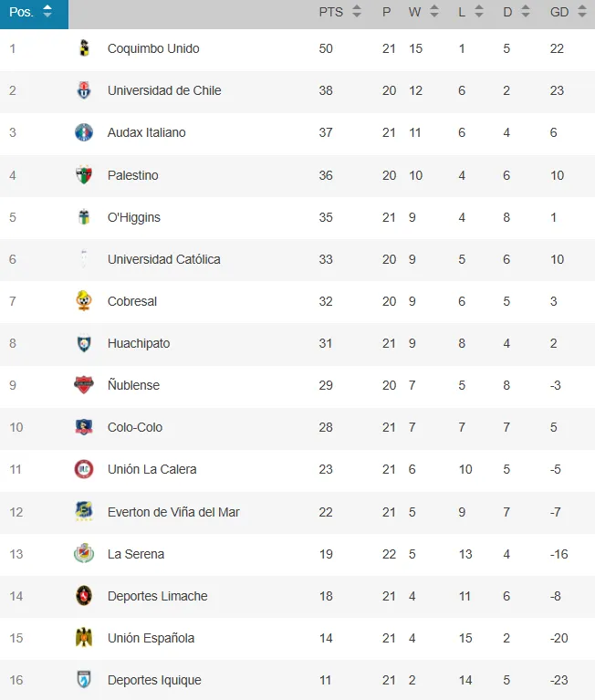Click the Everton de Viña del Mar crest
The width and height of the screenshot is (595, 700).
click(x=84, y=512)
